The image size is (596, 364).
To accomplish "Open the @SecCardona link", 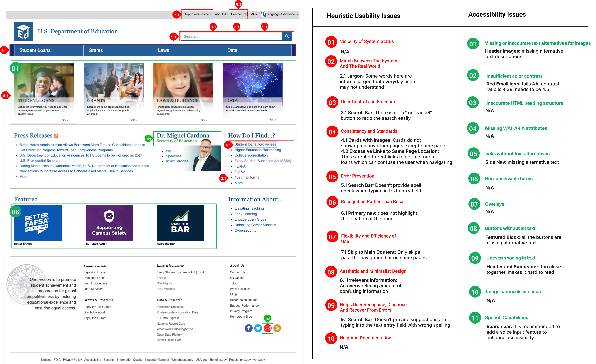I will coord(177,161).
